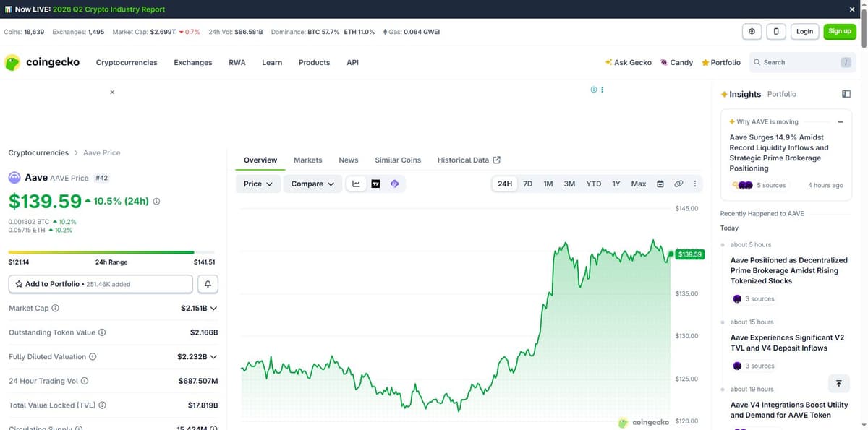Open the API nav item
Image resolution: width=868 pixels, height=430 pixels.
[x=352, y=63]
